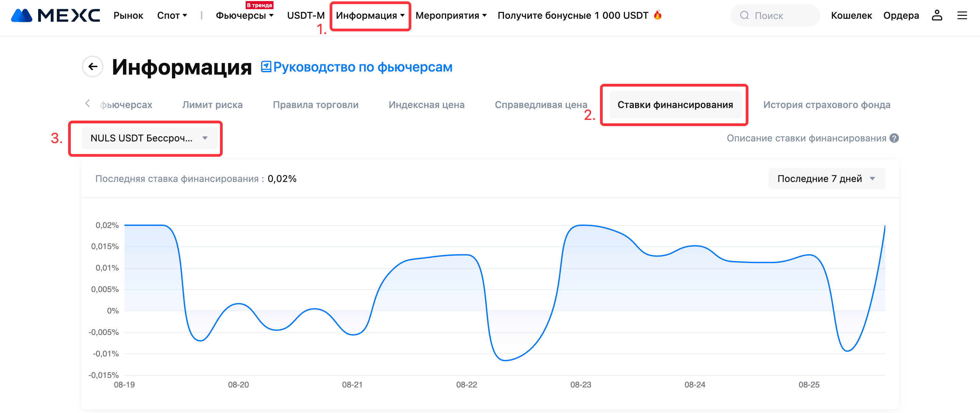
Task: Open the Последние 7 дней period dropdown
Action: [x=826, y=179]
